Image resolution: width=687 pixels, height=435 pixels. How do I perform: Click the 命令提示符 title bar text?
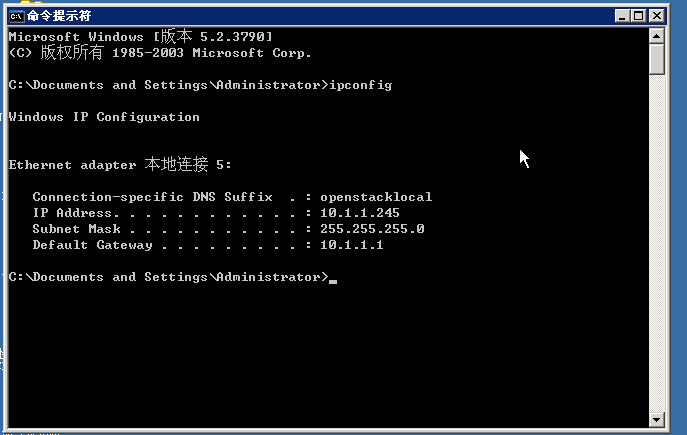point(59,16)
